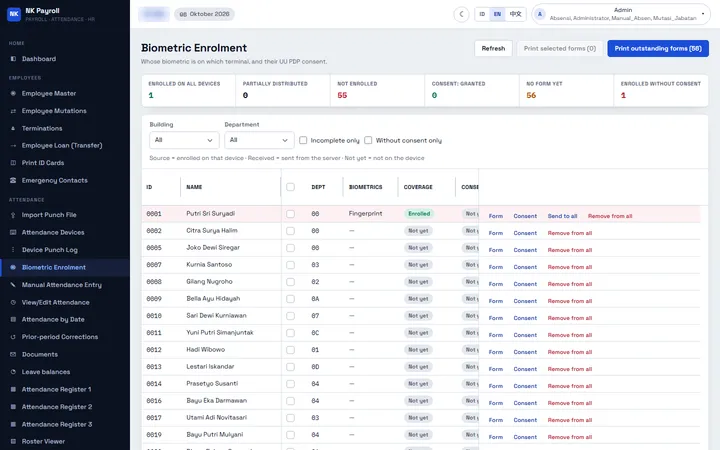This screenshot has height=450, width=720.
Task: Click the NK Payroll logo icon
Action: [14, 14]
